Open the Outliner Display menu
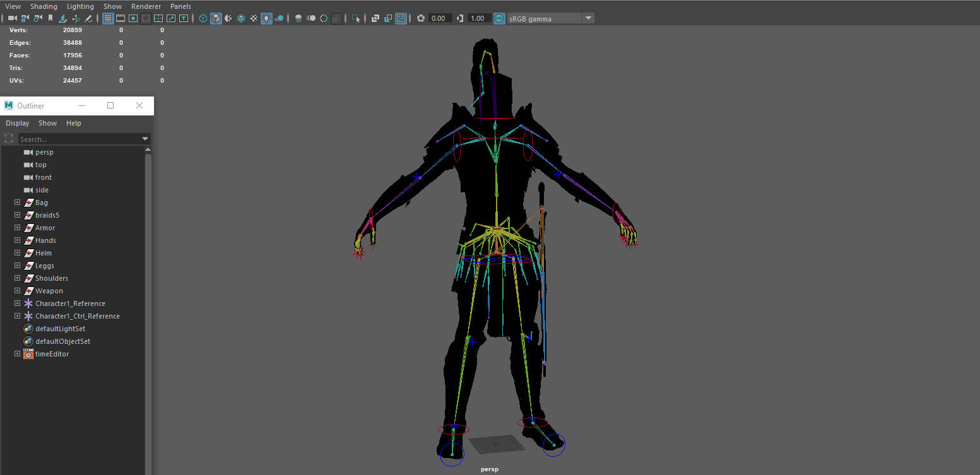This screenshot has height=475, width=980. [x=18, y=123]
